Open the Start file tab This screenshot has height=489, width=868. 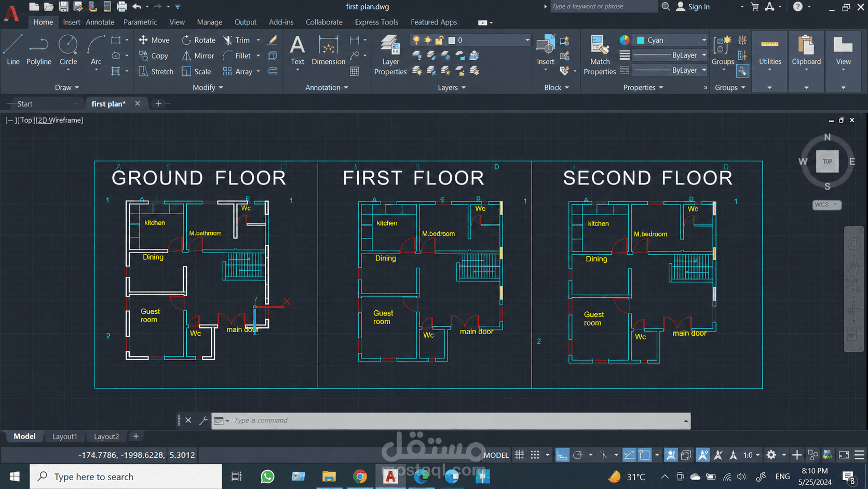[x=25, y=104]
